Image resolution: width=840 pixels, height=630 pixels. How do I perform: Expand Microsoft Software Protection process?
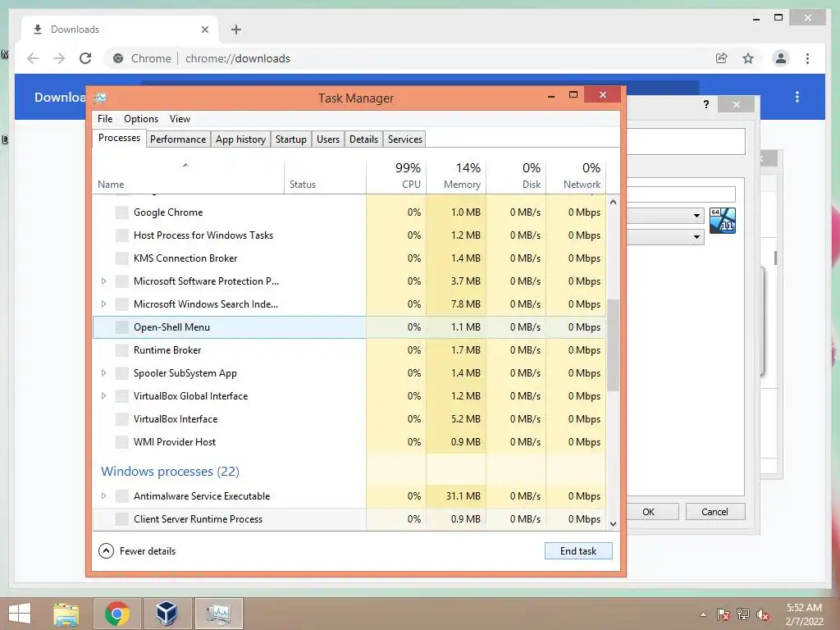click(104, 281)
